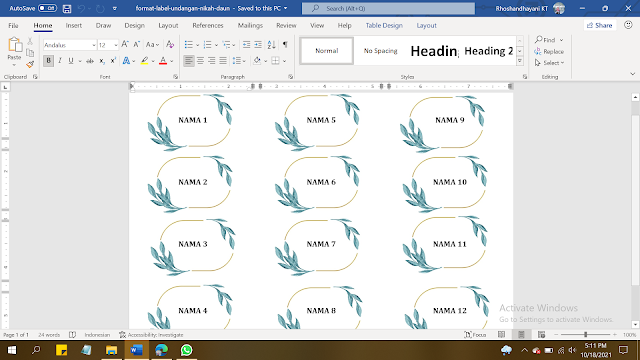Click the Increase Indent icon
The height and width of the screenshot is (360, 640).
pyautogui.click(x=258, y=44)
